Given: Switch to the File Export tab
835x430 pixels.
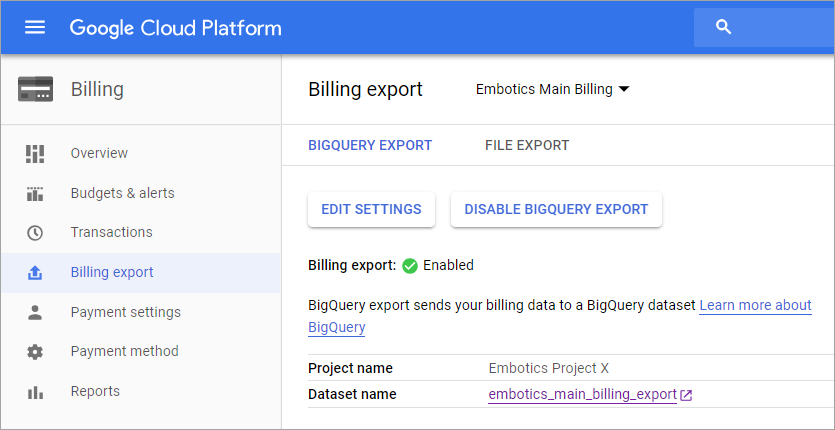Looking at the screenshot, I should coord(527,145).
